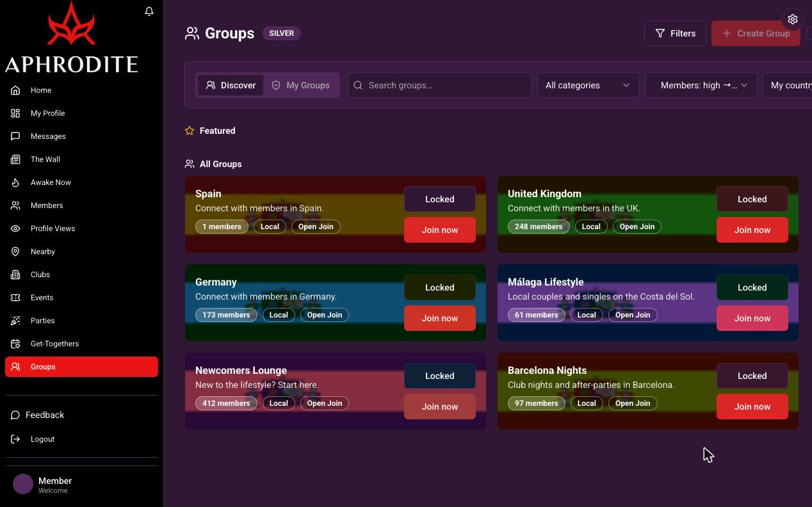Click the Get-Togethers calendar icon
Image resolution: width=812 pixels, height=507 pixels.
[15, 344]
